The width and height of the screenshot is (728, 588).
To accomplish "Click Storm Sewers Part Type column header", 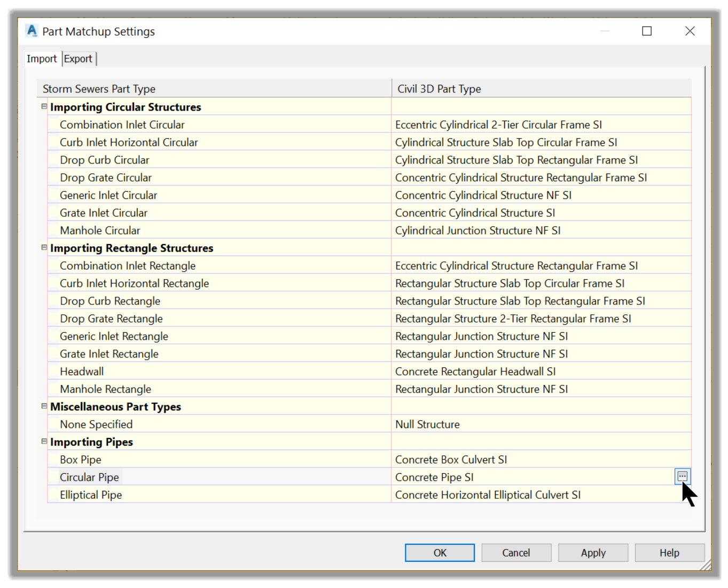I will 214,89.
